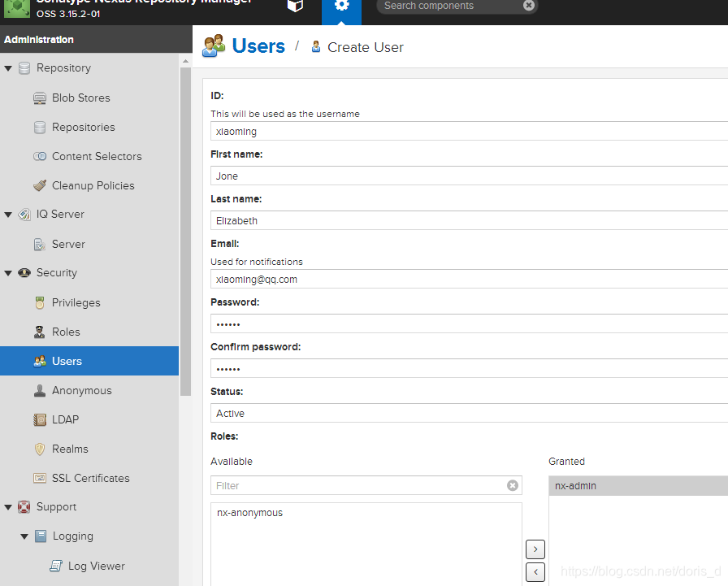Open Log Viewer page
This screenshot has width=728, height=586.
point(96,566)
